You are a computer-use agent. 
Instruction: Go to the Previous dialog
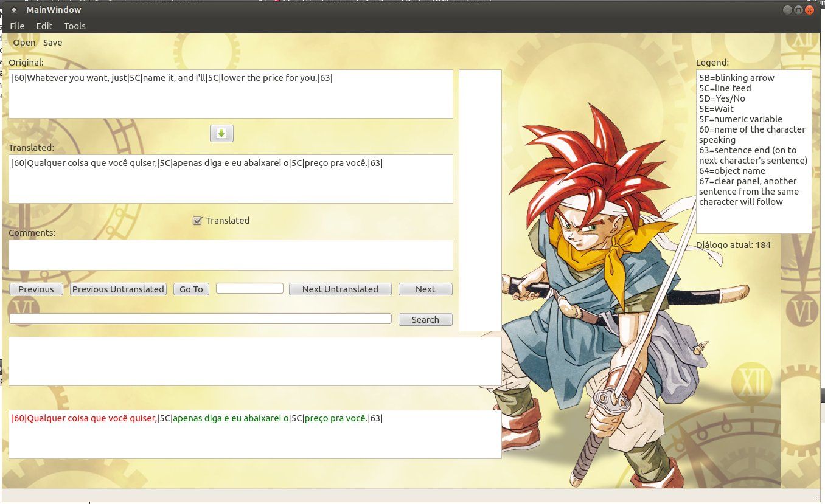(x=36, y=289)
